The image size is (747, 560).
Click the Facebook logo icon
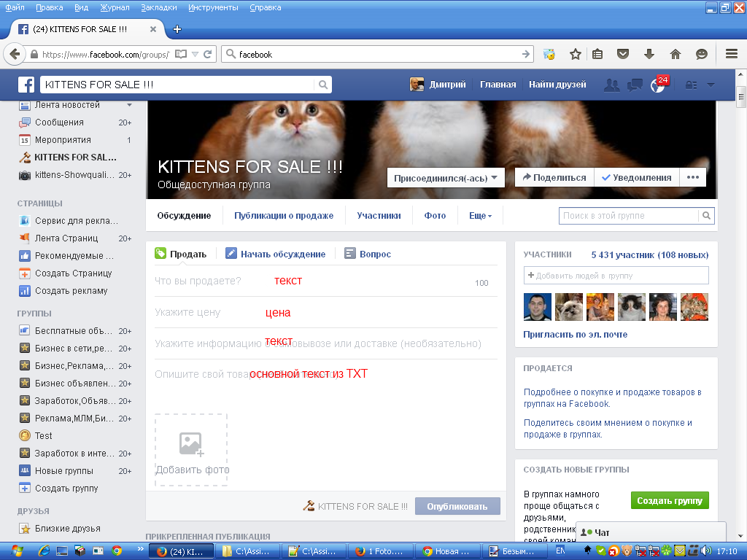click(26, 85)
